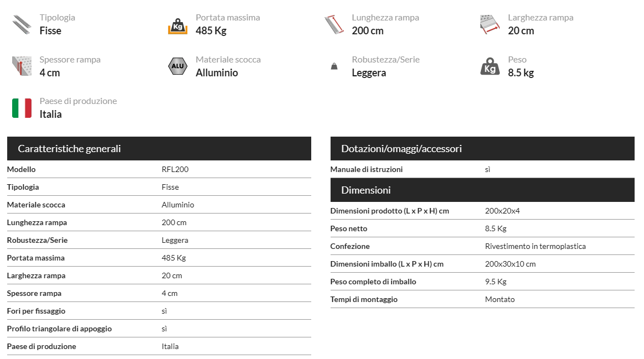The height and width of the screenshot is (359, 644).
Task: Click the Peso completo di imballo row
Action: click(x=482, y=282)
